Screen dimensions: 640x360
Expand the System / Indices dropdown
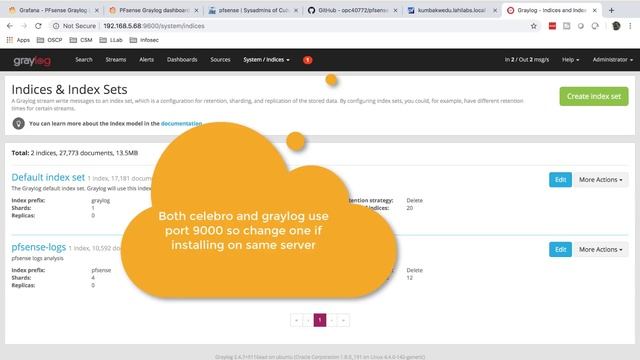266,60
